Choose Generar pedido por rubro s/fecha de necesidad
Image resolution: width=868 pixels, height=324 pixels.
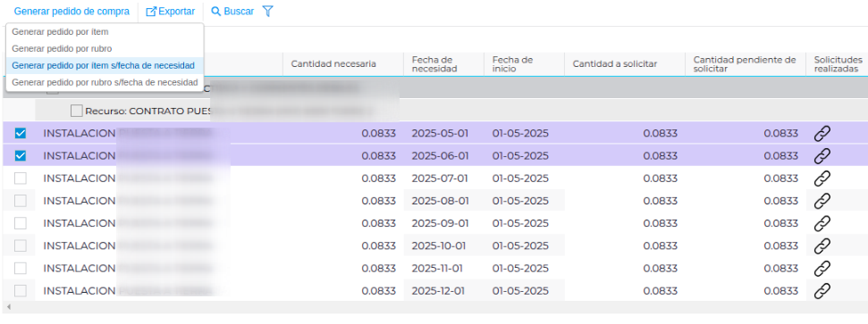105,82
